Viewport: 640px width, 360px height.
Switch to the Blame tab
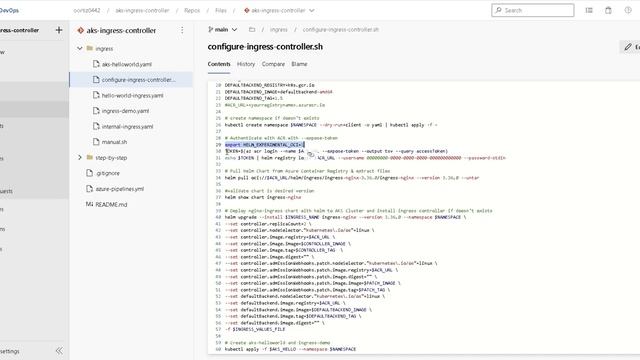(299, 64)
